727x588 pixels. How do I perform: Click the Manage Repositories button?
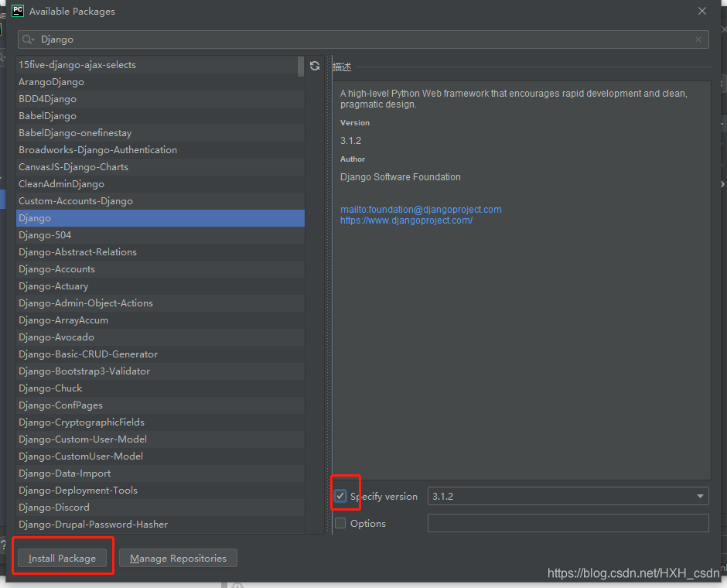[x=178, y=558]
